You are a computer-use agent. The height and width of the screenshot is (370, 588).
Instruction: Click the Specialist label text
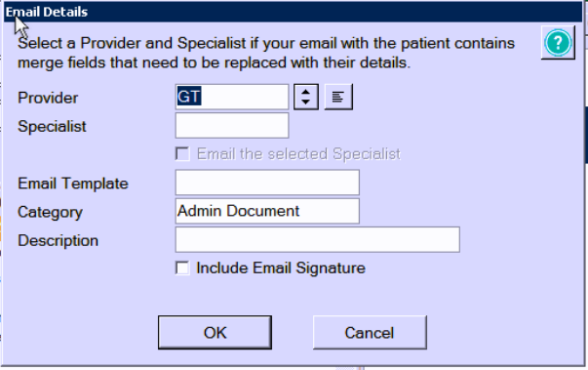pos(52,127)
